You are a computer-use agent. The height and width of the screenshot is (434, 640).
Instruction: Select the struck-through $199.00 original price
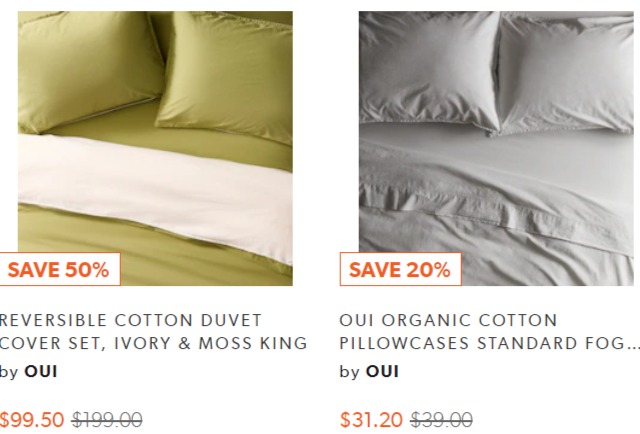(107, 420)
